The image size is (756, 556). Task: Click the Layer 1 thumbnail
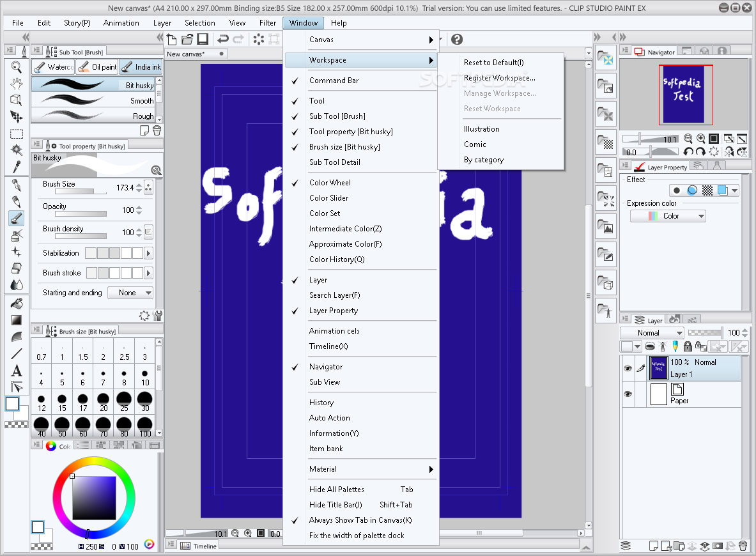tap(659, 368)
